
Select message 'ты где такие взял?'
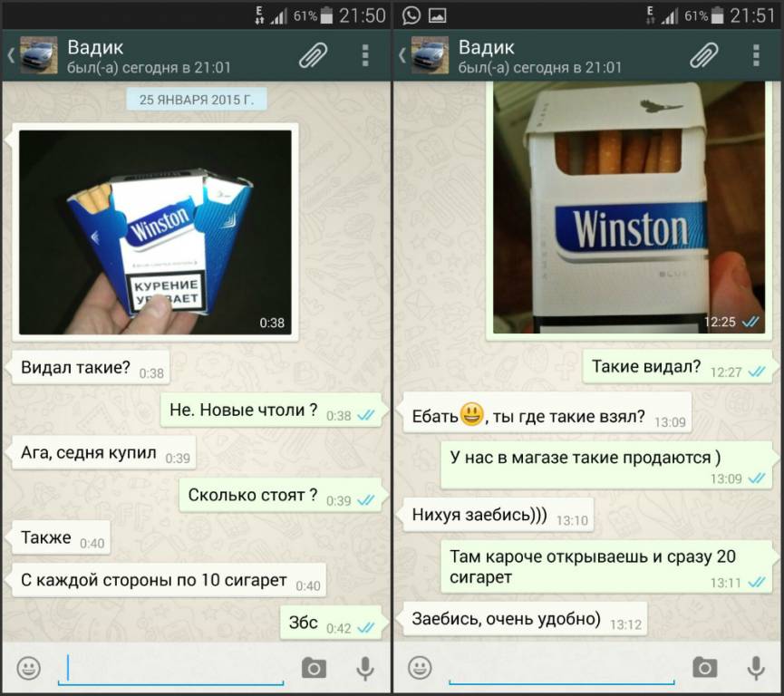click(547, 414)
